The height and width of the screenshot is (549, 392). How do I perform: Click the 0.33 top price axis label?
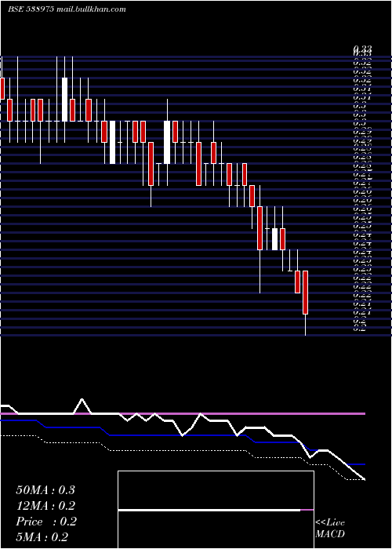[x=362, y=49]
